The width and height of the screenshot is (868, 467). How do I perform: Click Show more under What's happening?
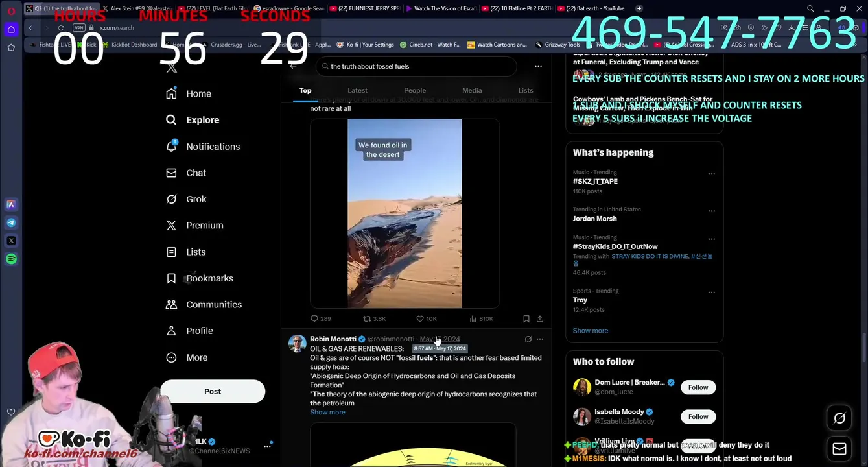[590, 331]
